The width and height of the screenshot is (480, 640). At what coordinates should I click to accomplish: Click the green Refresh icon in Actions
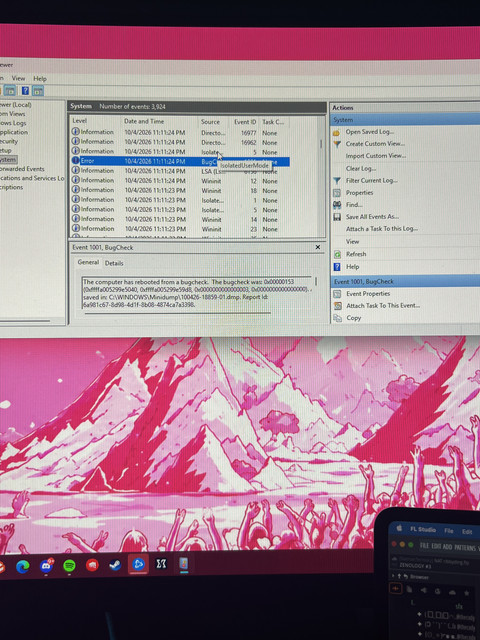coord(337,254)
